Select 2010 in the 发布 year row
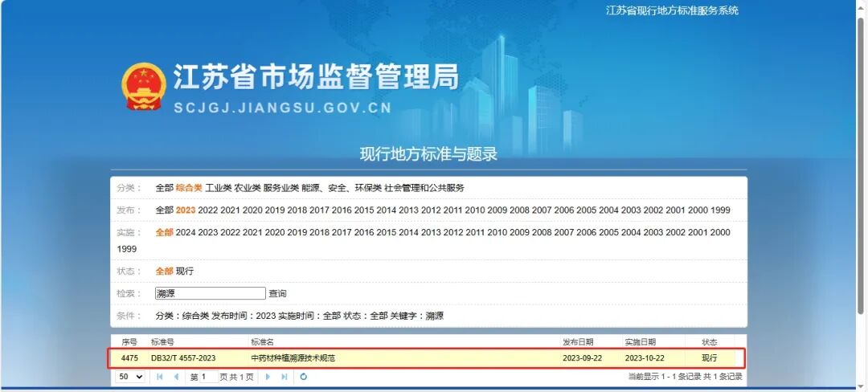Screen dimensions: 868x392 pos(475,210)
